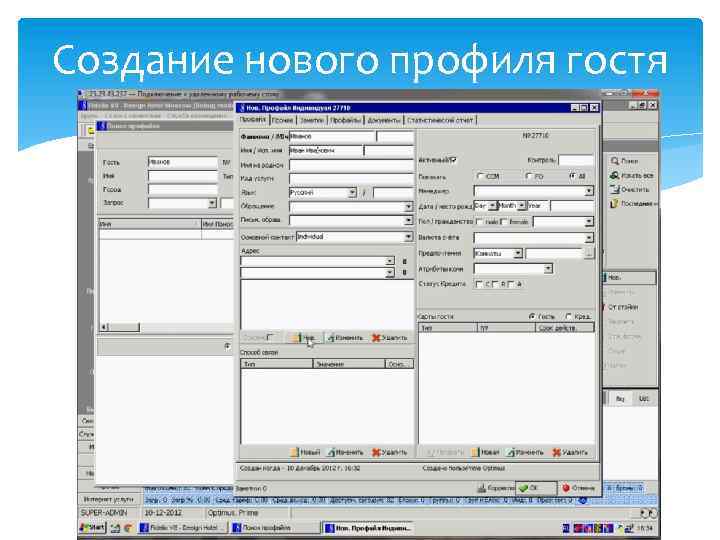Click the red X Удалить icon under the address box
720x540 pixels.
coord(376,338)
